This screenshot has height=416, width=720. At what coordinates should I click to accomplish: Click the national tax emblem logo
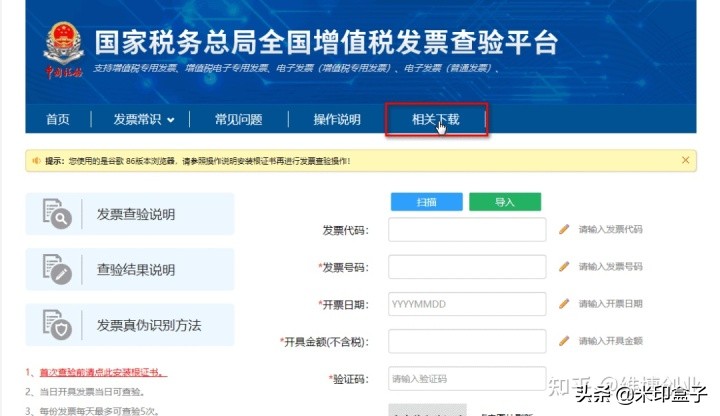tap(63, 51)
